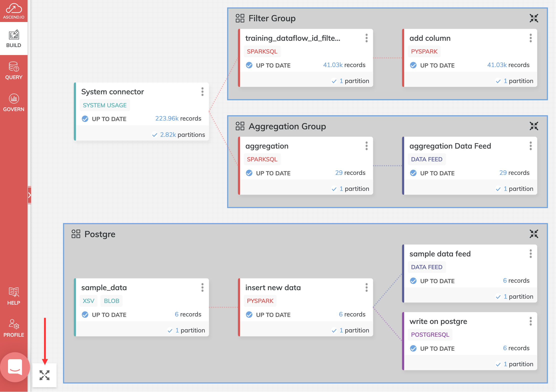Click the Postgre group grid icon
This screenshot has width=556, height=392.
(76, 234)
